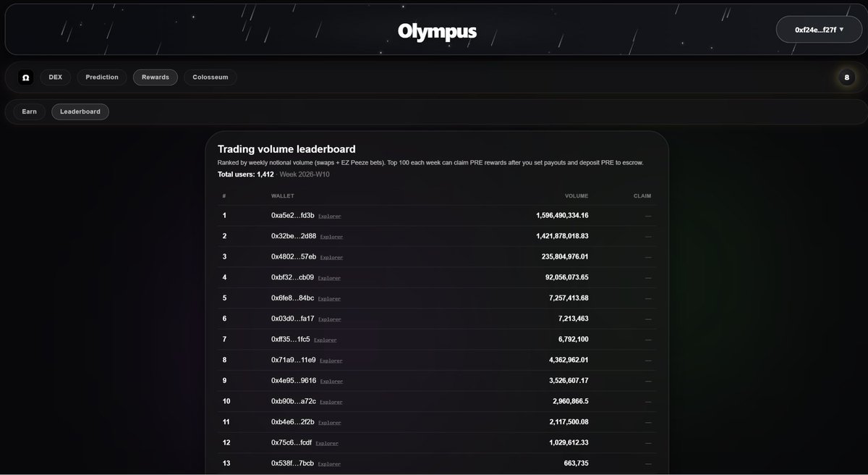This screenshot has height=475, width=868.
Task: Open the Prediction tab
Action: (102, 77)
